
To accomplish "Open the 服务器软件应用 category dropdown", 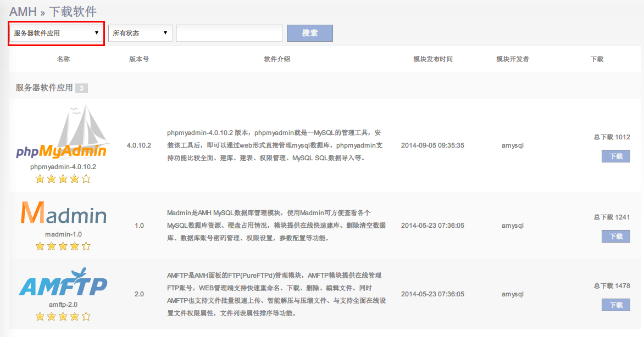I will [56, 33].
